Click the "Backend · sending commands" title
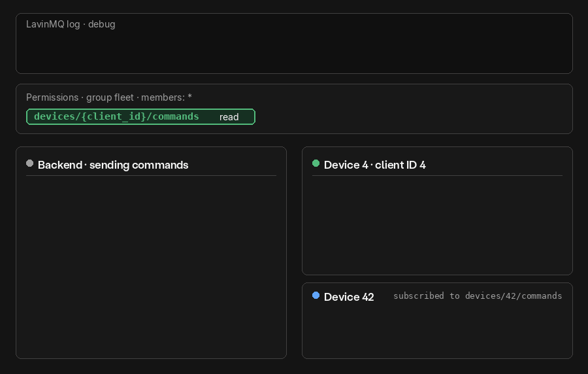 [113, 165]
